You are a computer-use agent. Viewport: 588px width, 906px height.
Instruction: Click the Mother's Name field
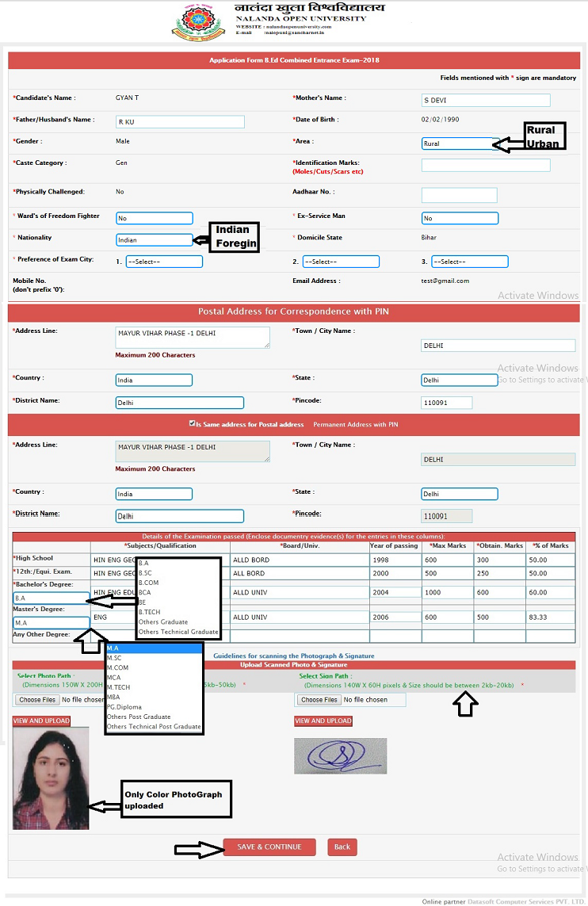pyautogui.click(x=485, y=100)
